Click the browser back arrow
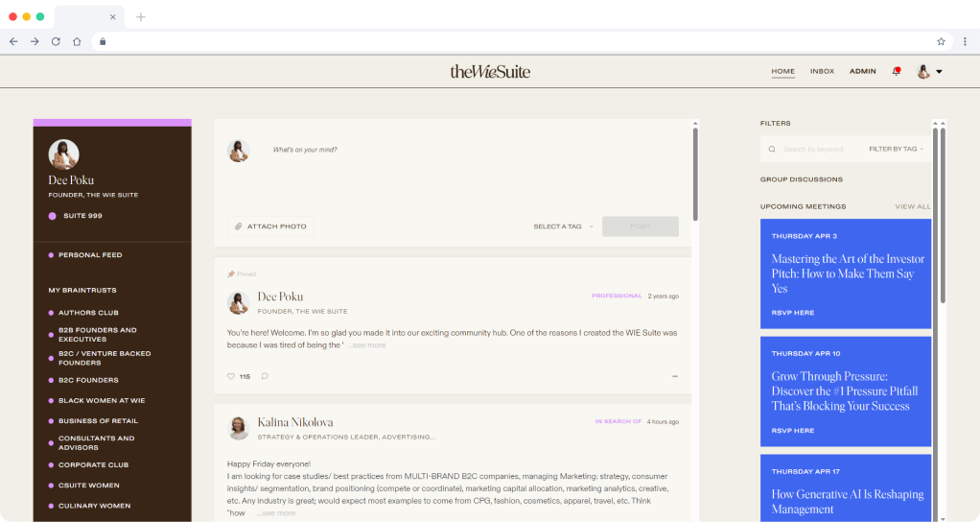This screenshot has width=980, height=522. (x=13, y=41)
